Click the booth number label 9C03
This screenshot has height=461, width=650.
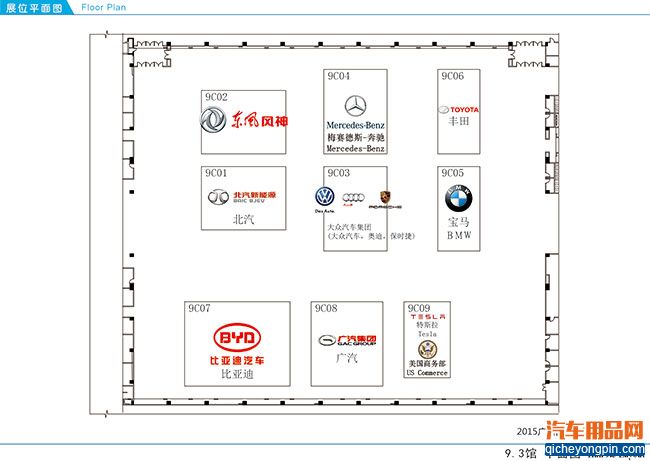pyautogui.click(x=339, y=173)
